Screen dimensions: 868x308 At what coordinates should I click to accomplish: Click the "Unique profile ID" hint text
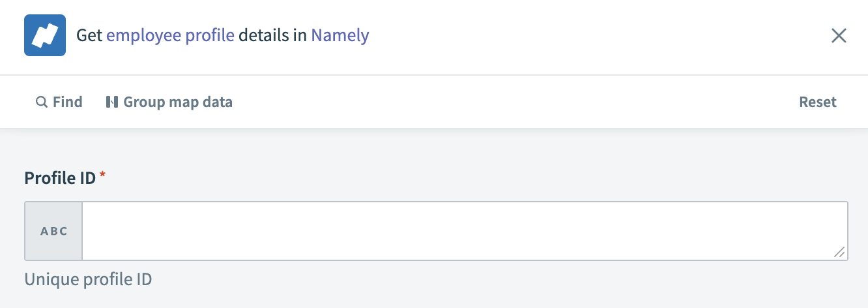[88, 280]
